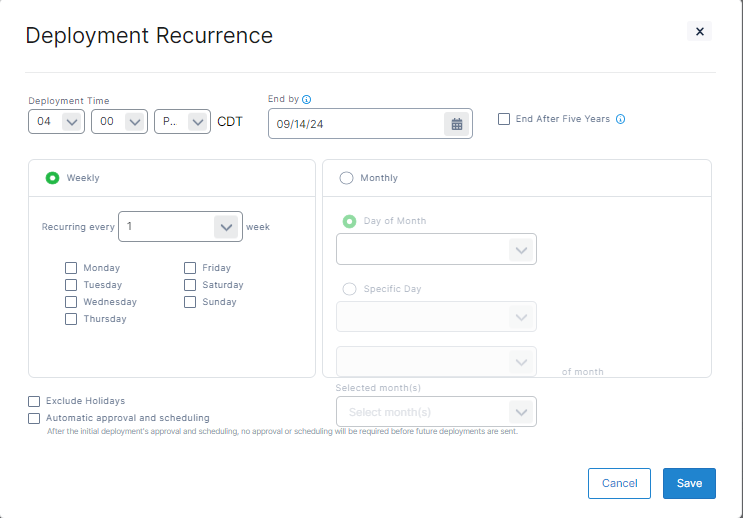743x518 pixels.
Task: Close the Deployment Recurrence dialog
Action: (x=700, y=32)
